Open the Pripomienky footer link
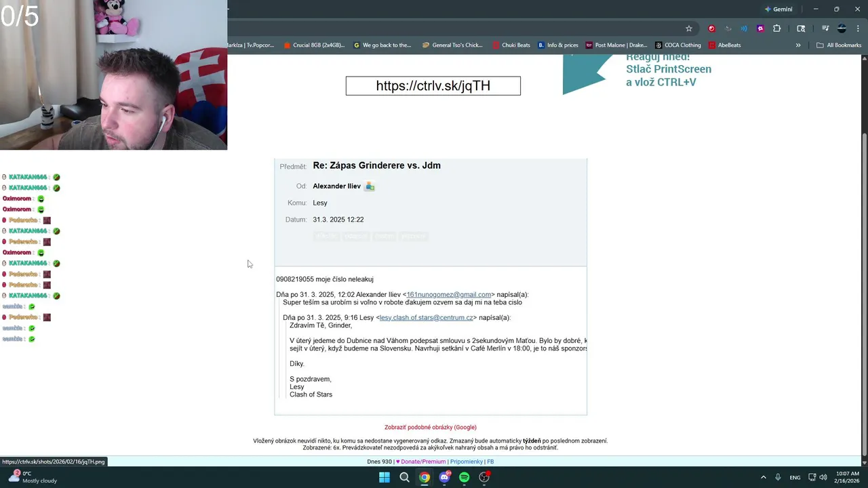The image size is (868, 488). pyautogui.click(x=467, y=462)
